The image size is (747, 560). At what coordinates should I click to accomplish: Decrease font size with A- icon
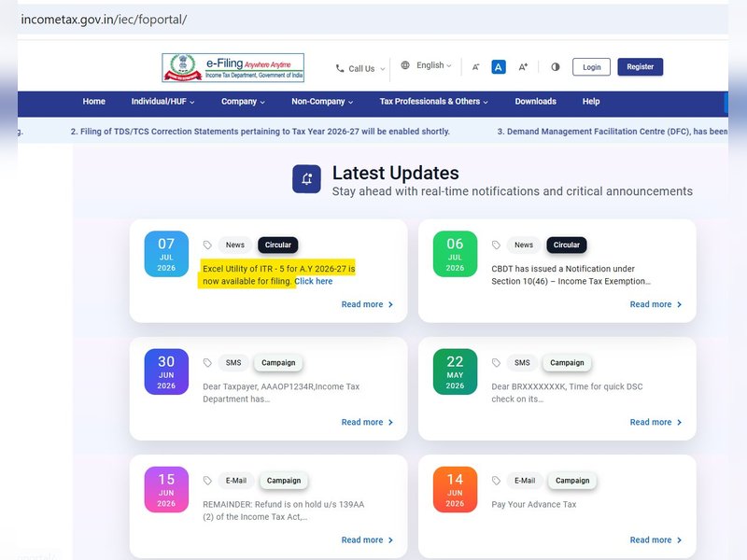click(475, 67)
